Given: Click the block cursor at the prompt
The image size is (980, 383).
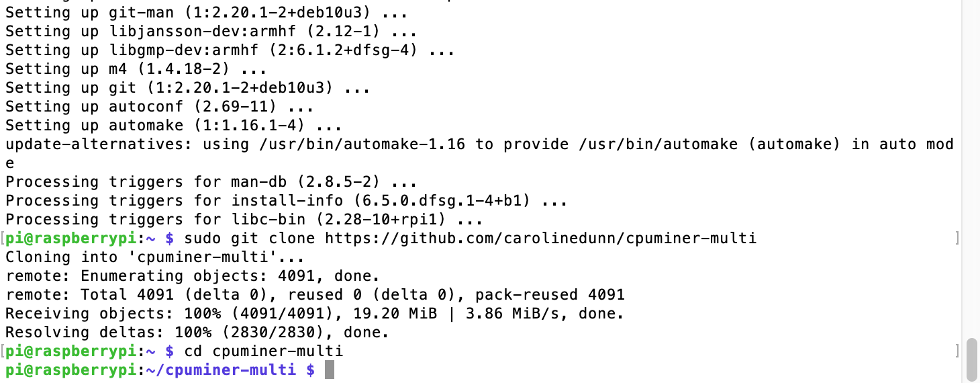Looking at the screenshot, I should [329, 370].
